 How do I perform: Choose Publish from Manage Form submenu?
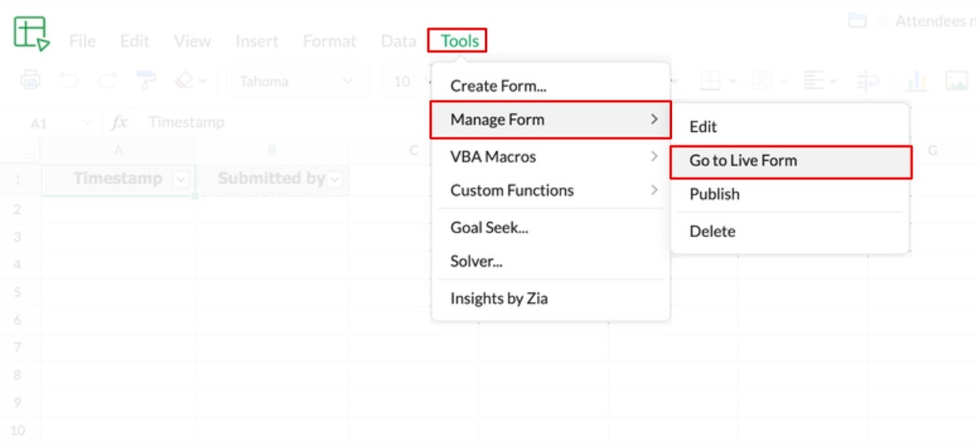pos(714,195)
